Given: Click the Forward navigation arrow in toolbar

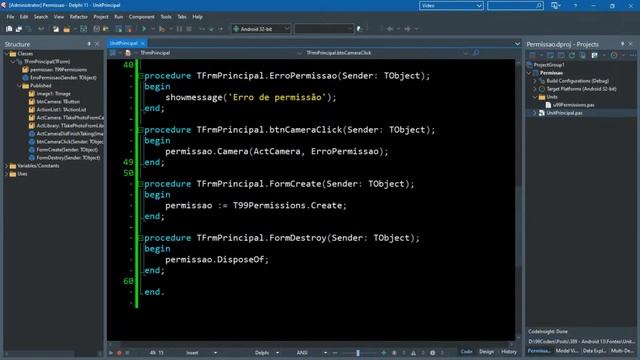Looking at the screenshot, I should 407,29.
